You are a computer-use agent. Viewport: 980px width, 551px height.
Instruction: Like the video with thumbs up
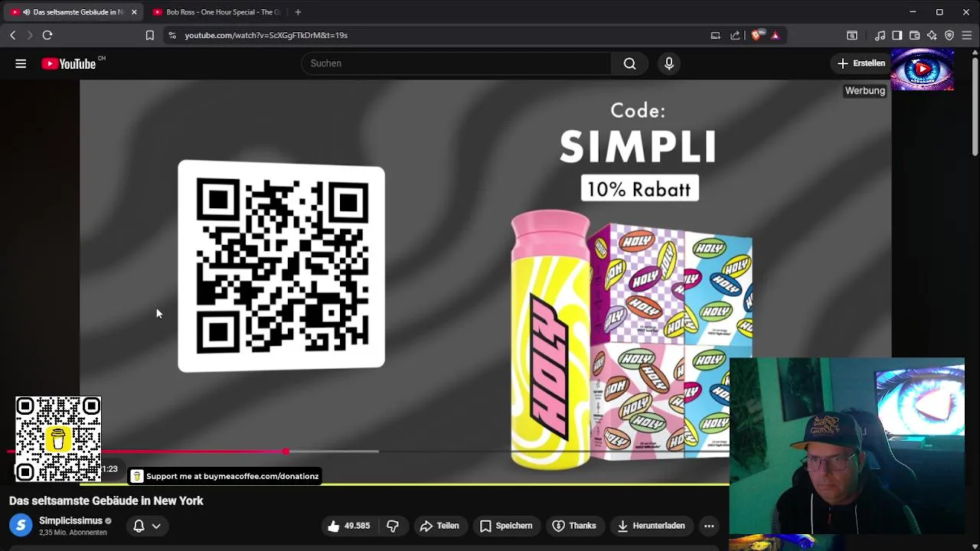[x=348, y=526]
